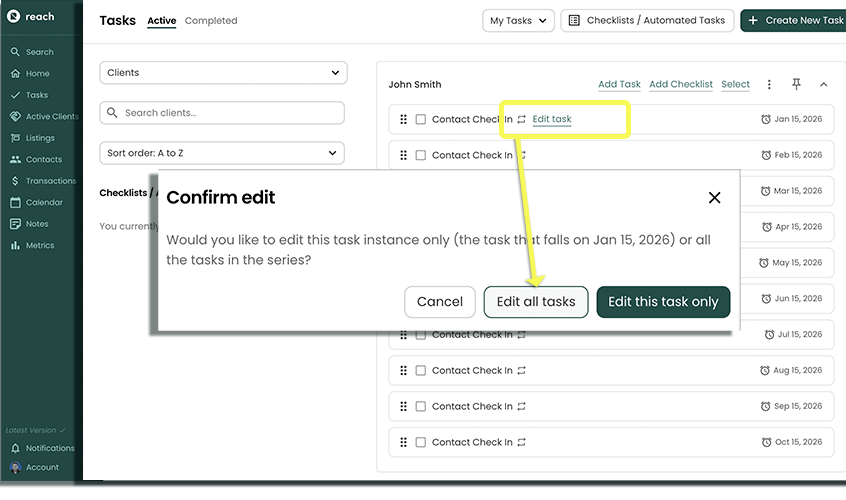Open the three-dot menu for John Smith
The height and width of the screenshot is (500, 846).
(x=769, y=85)
